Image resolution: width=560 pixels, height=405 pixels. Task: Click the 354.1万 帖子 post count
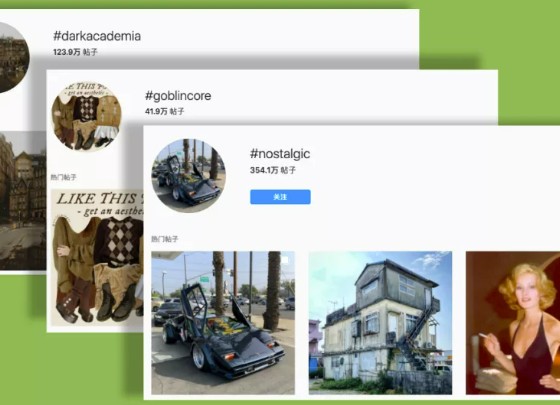[x=273, y=170]
